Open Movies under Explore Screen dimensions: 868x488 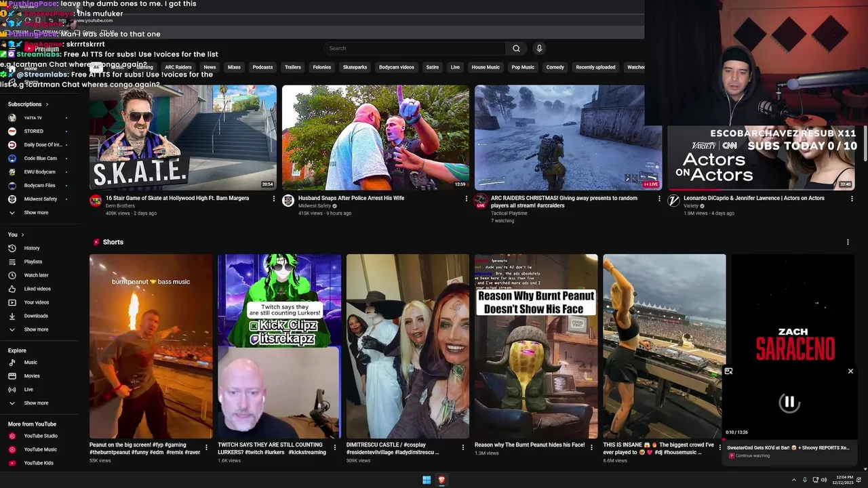(x=32, y=376)
